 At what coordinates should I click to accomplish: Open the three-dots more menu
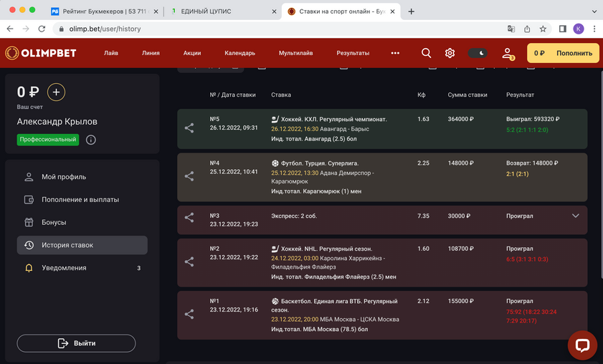click(395, 53)
